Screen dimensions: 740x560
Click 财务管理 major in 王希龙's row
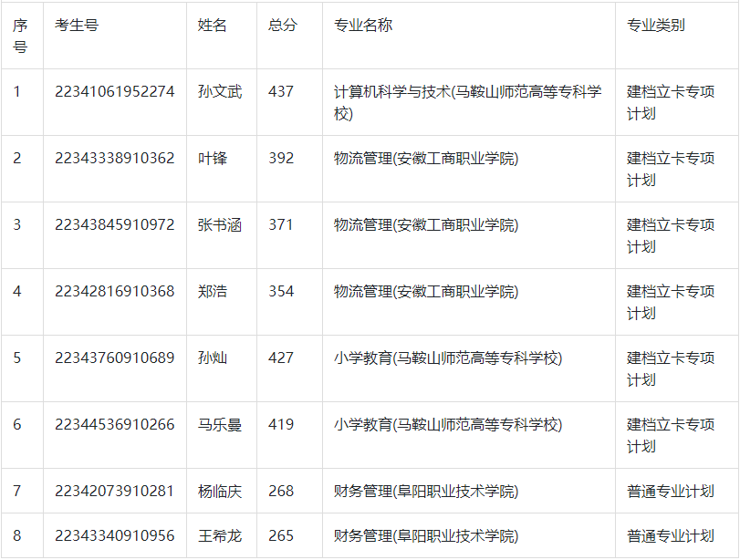426,536
